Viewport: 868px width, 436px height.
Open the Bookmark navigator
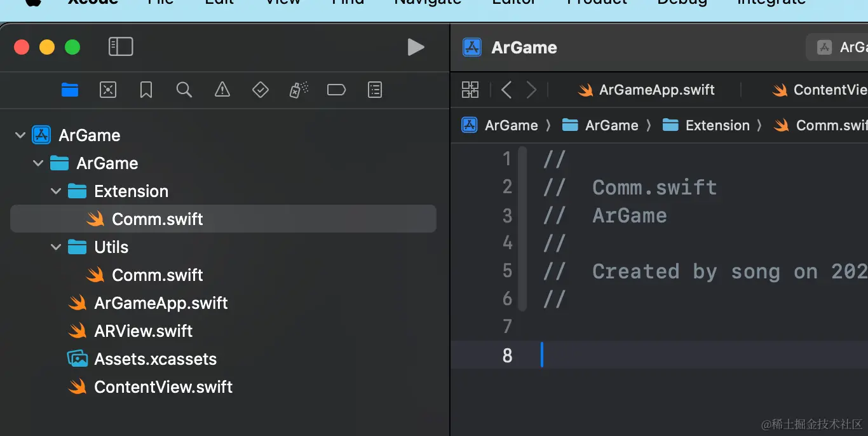(x=146, y=90)
